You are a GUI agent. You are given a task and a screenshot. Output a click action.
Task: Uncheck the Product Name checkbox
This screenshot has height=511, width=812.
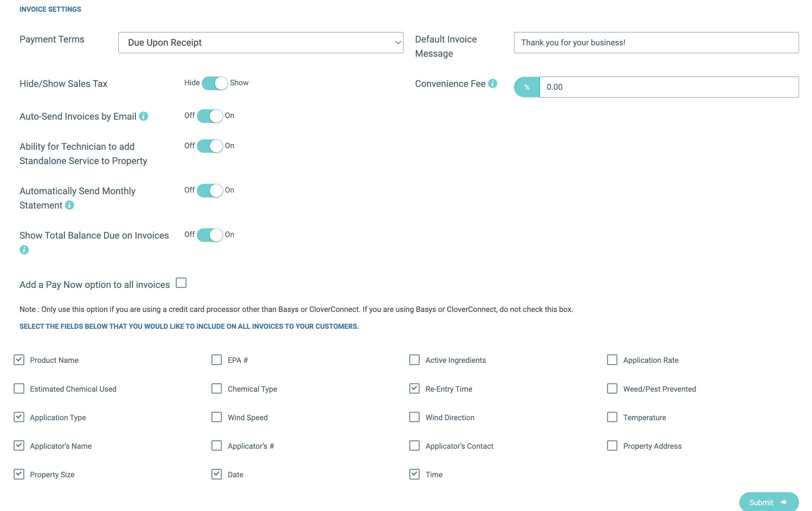[x=19, y=360]
